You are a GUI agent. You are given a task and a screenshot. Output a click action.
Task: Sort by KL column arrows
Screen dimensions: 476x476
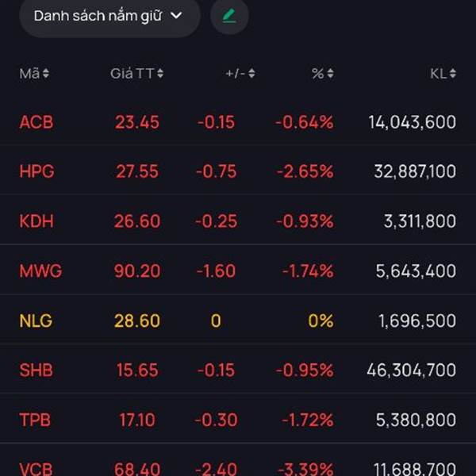[452, 74]
